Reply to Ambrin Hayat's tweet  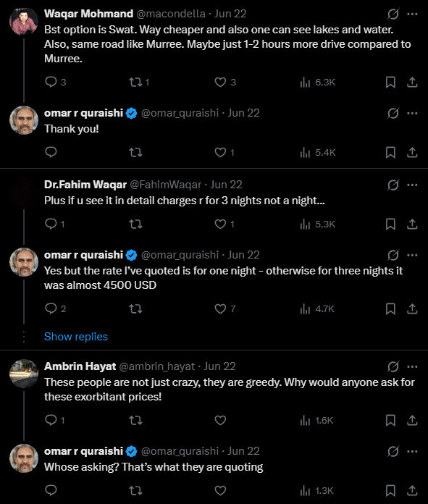coord(54,421)
